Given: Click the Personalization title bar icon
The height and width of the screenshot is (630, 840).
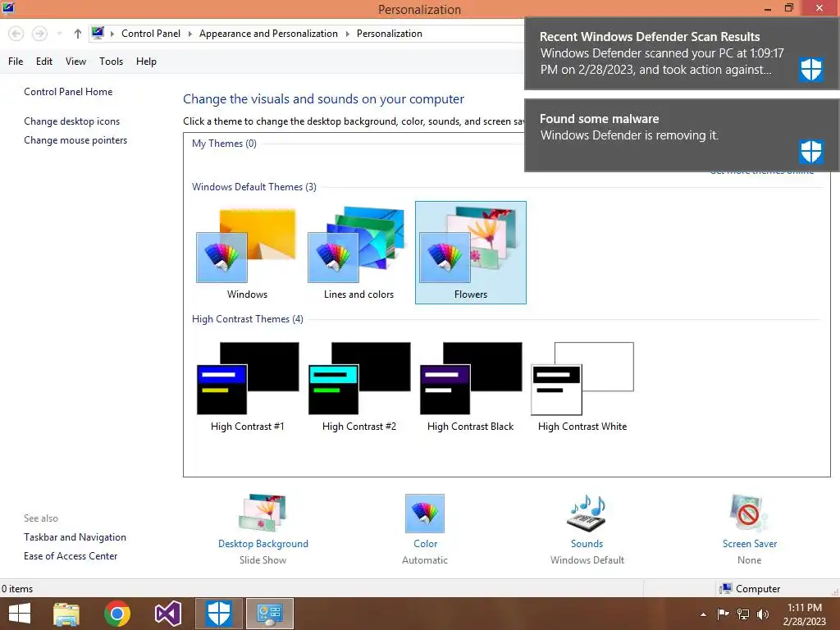Looking at the screenshot, I should coord(8,8).
